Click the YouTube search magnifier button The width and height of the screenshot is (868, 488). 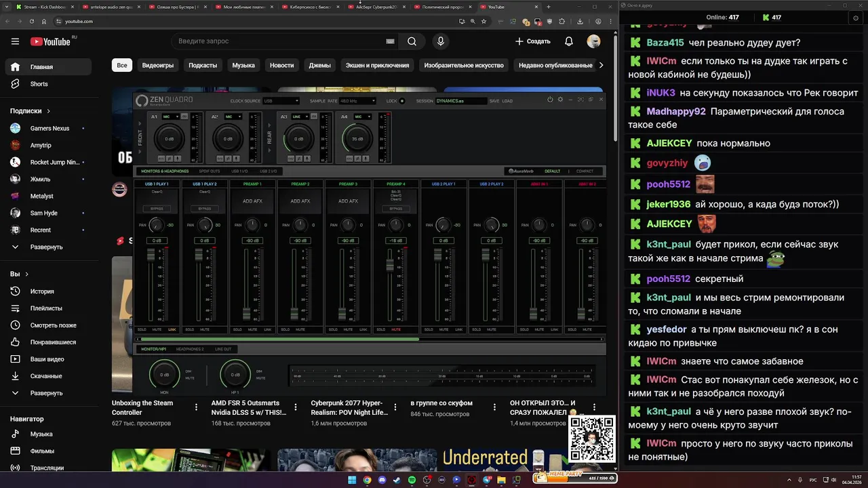click(x=412, y=41)
